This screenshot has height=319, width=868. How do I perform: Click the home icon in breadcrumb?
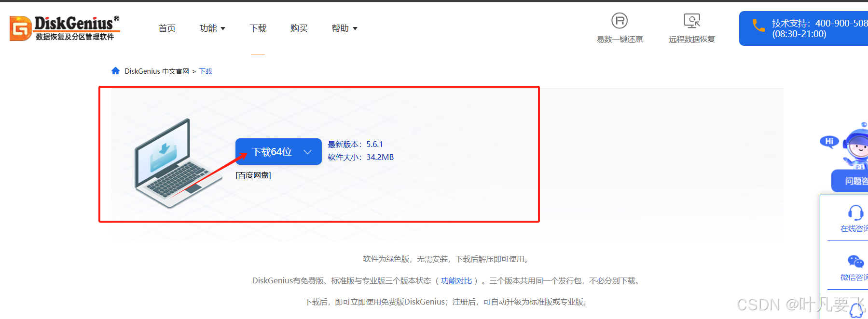115,71
